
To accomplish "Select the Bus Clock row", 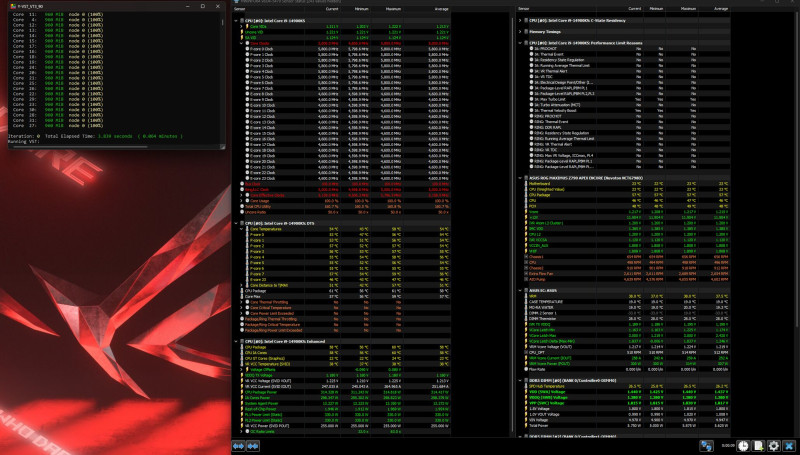I will tap(344, 184).
